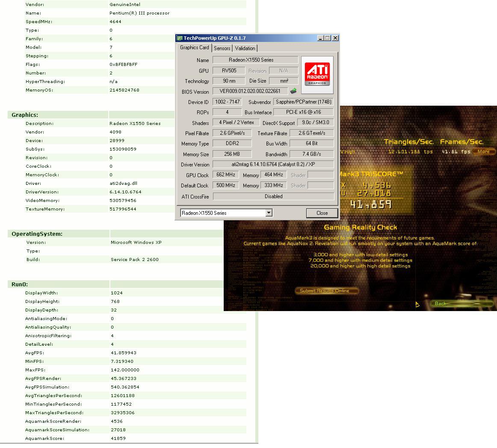The height and width of the screenshot is (448, 497).
Task: Click the MaxTrianglesPerSecond value 32935306
Action: [123, 412]
